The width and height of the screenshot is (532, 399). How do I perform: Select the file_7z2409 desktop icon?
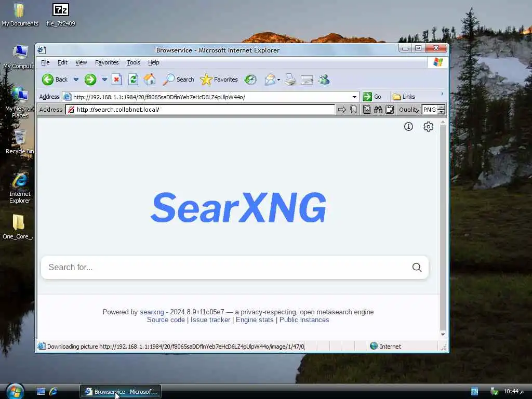click(x=61, y=15)
